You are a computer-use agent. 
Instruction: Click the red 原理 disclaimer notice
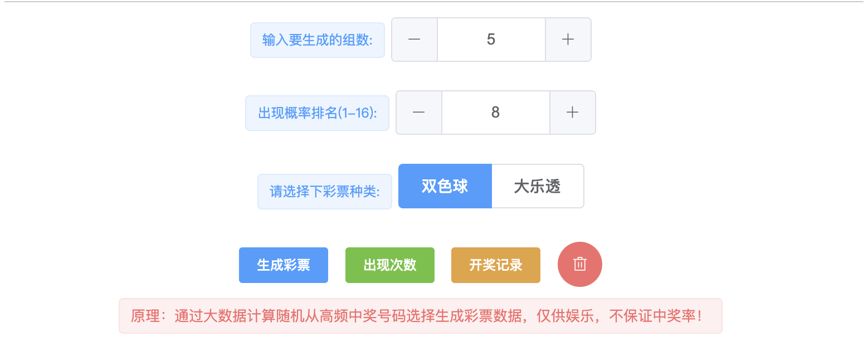click(x=421, y=316)
